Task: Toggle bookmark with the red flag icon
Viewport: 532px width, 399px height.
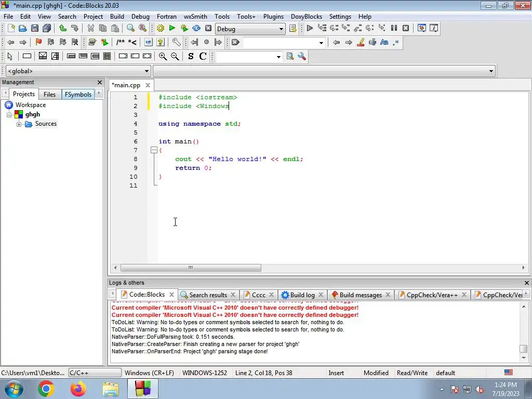Action: pos(38,42)
